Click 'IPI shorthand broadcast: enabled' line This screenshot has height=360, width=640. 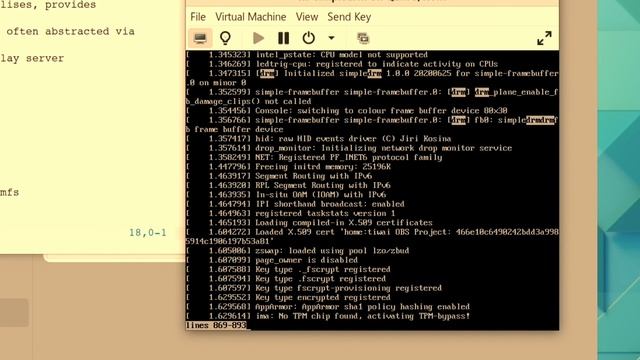(296, 204)
